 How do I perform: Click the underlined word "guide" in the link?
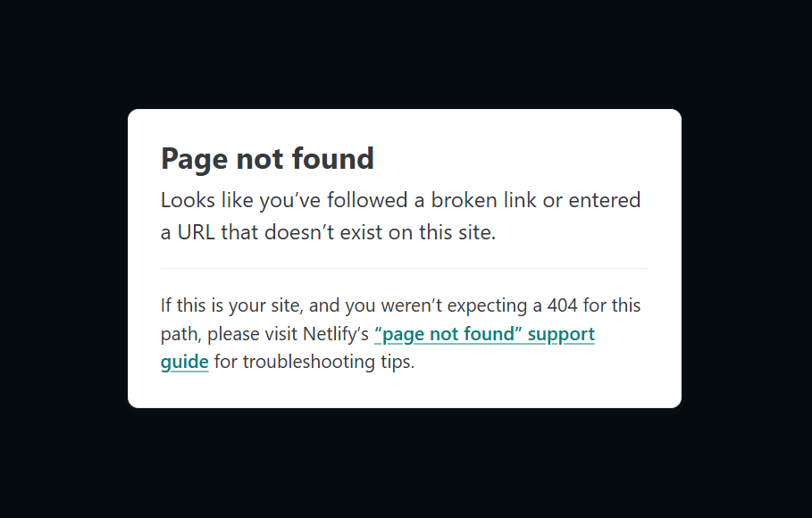tap(184, 362)
